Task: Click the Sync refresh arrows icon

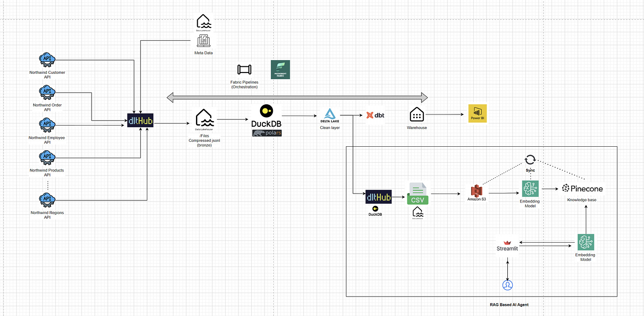Action: pyautogui.click(x=530, y=160)
